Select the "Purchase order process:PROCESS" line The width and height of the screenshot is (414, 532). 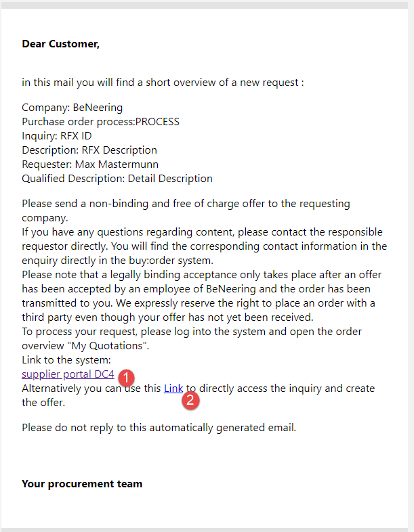pyautogui.click(x=100, y=121)
